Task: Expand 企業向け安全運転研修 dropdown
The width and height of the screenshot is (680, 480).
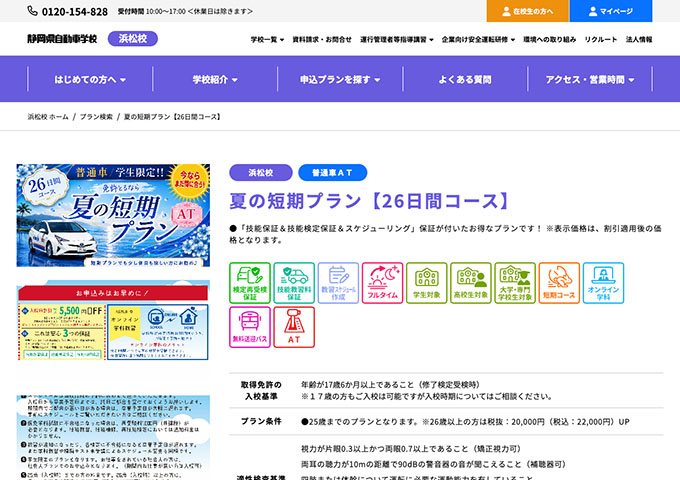Action: 478,39
